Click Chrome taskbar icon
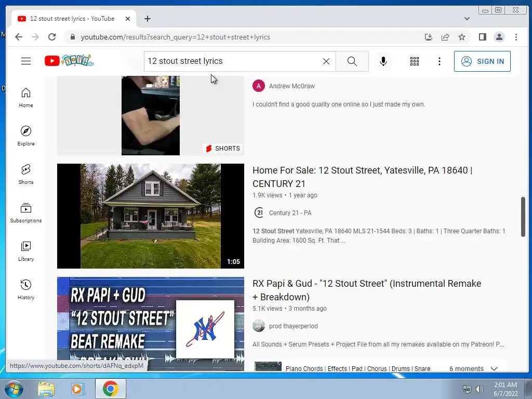The height and width of the screenshot is (399, 532). coord(110,389)
